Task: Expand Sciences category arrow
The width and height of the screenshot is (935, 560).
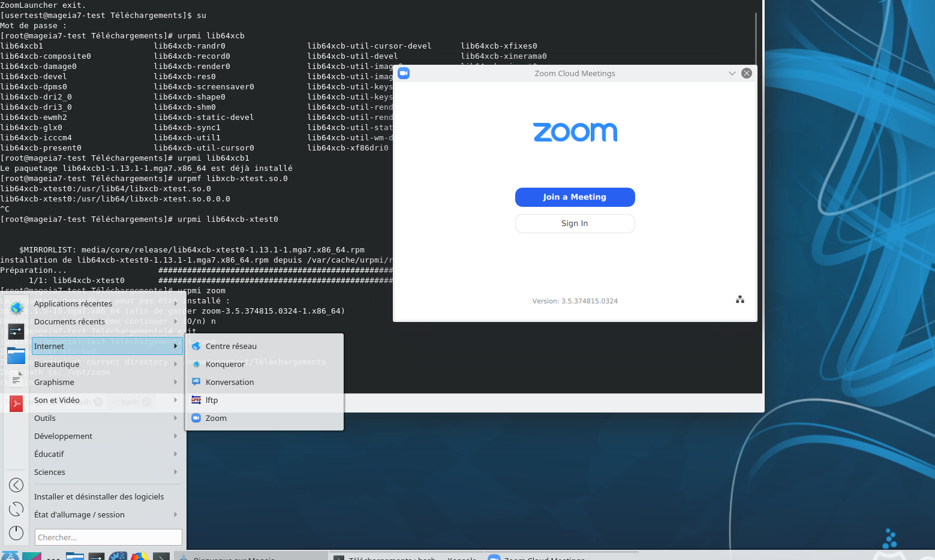Action: point(176,472)
